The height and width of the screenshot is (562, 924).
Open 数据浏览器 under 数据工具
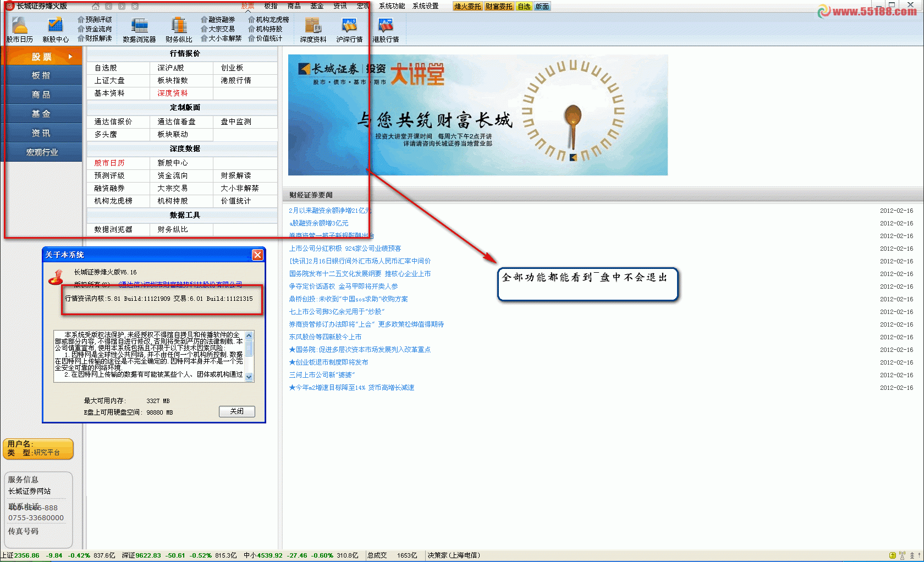pos(113,229)
